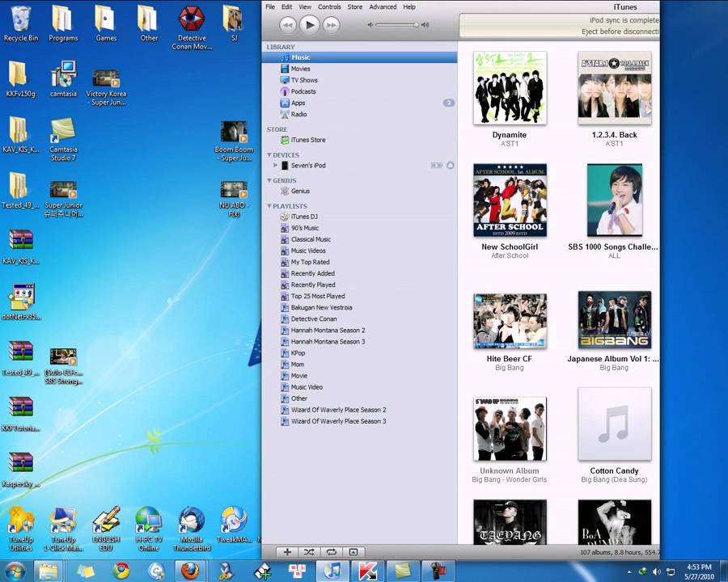The width and height of the screenshot is (728, 582).
Task: Eject Seven's iPod with eject icon
Action: pyautogui.click(x=451, y=165)
